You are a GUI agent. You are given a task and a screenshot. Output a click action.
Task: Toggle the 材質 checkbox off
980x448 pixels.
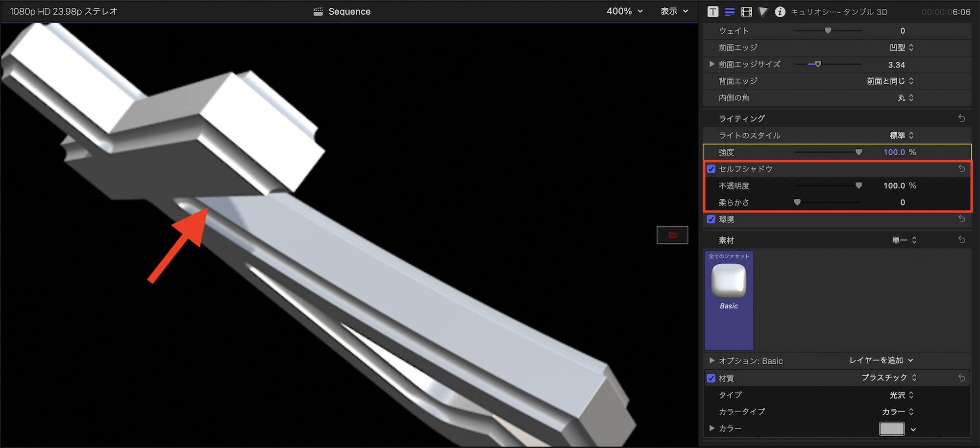tap(711, 378)
